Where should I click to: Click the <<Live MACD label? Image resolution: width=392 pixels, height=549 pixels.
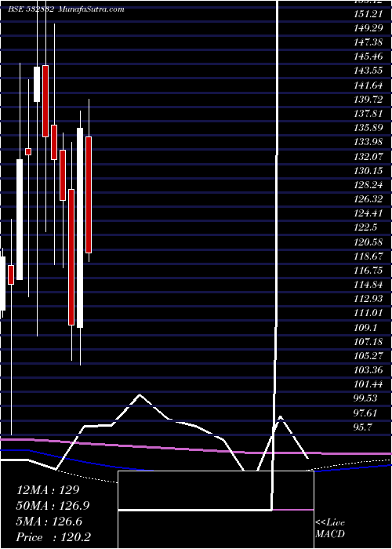tap(330, 529)
